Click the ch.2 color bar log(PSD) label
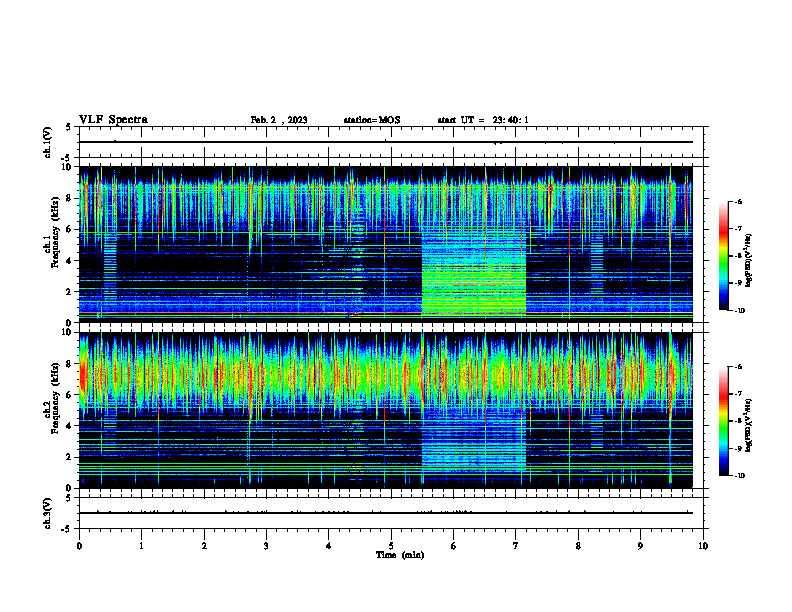The height and width of the screenshot is (612, 792). (749, 425)
